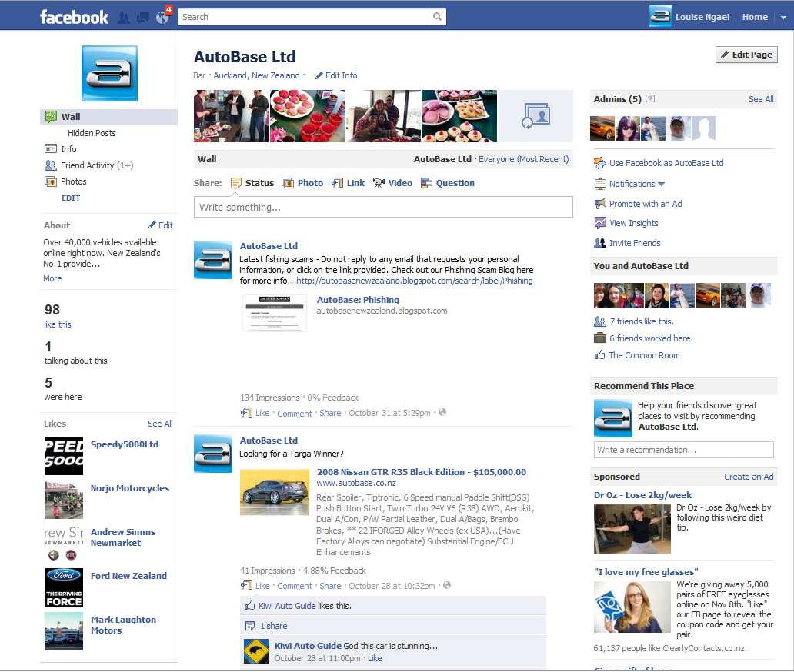Open Promote with an Ad link
The image size is (794, 672).
pos(645,204)
